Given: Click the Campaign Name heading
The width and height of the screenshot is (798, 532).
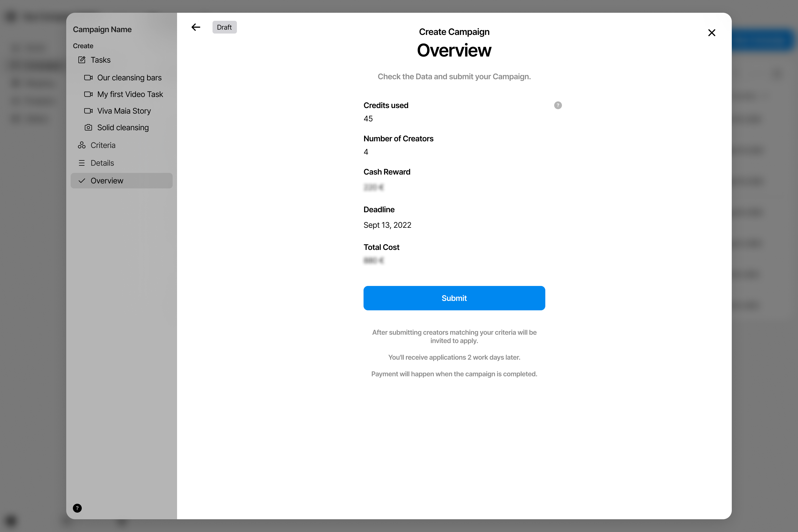Looking at the screenshot, I should tap(102, 30).
